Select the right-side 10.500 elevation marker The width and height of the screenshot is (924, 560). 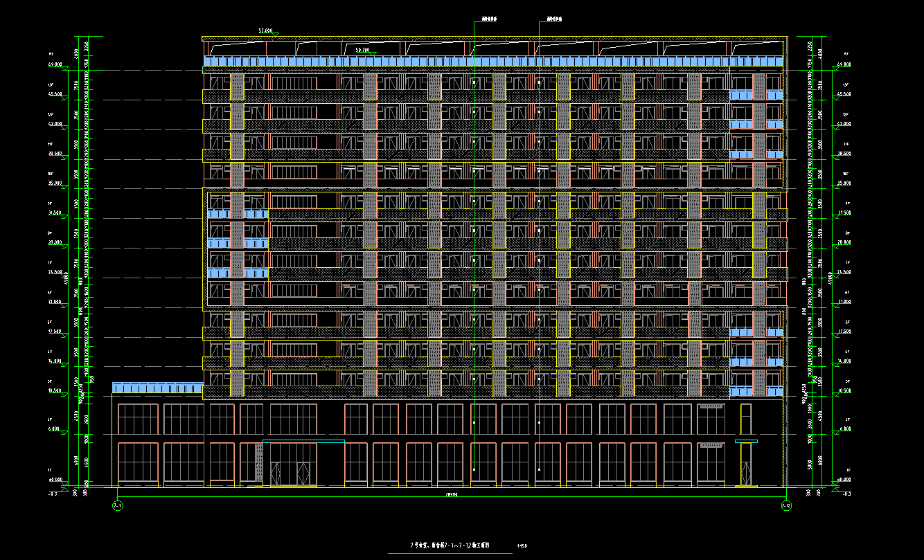pos(844,390)
